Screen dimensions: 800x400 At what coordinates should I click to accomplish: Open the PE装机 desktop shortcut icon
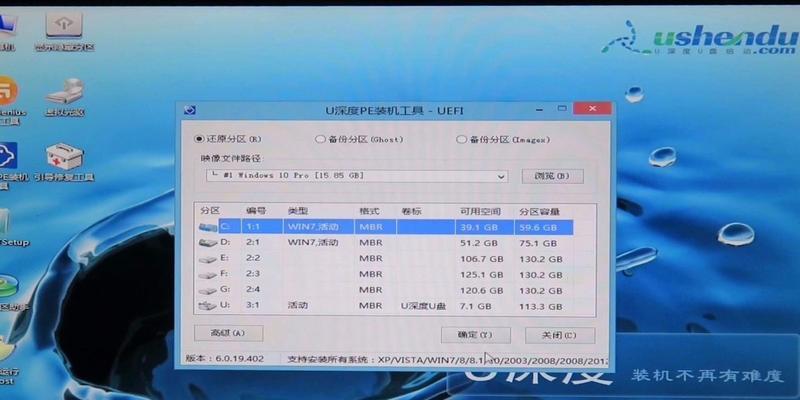pyautogui.click(x=8, y=156)
